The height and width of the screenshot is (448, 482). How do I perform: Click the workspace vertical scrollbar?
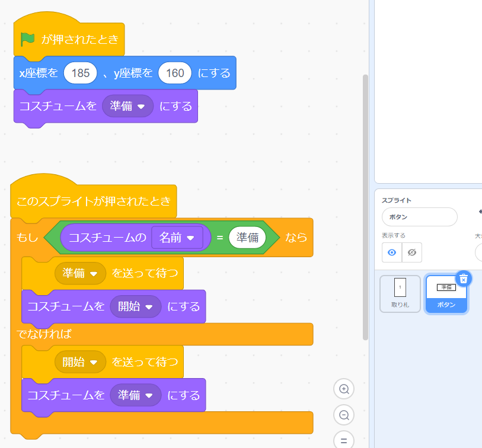coord(365,207)
